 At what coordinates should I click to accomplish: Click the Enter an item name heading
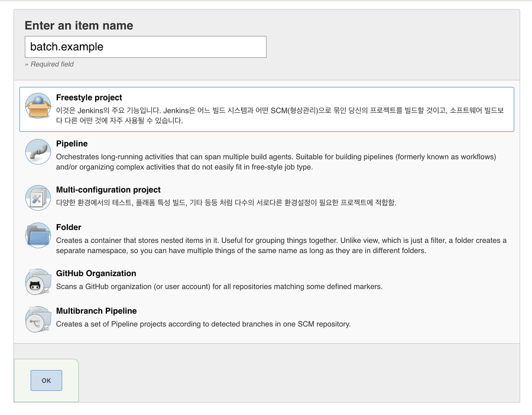click(79, 26)
